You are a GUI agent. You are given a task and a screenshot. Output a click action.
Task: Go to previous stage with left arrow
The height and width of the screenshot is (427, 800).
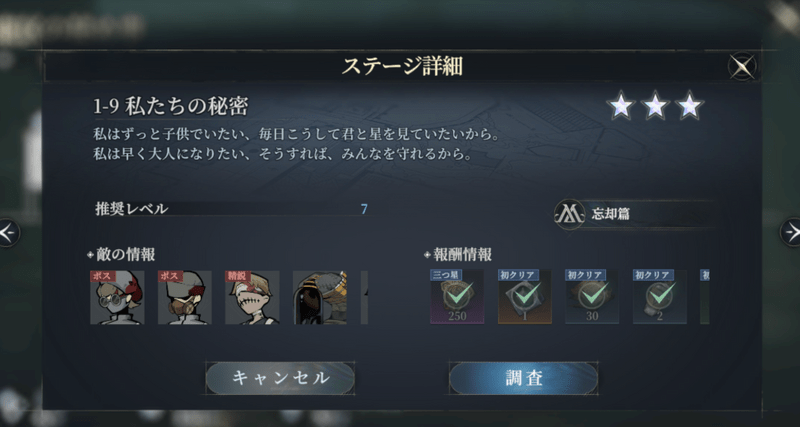(x=9, y=233)
